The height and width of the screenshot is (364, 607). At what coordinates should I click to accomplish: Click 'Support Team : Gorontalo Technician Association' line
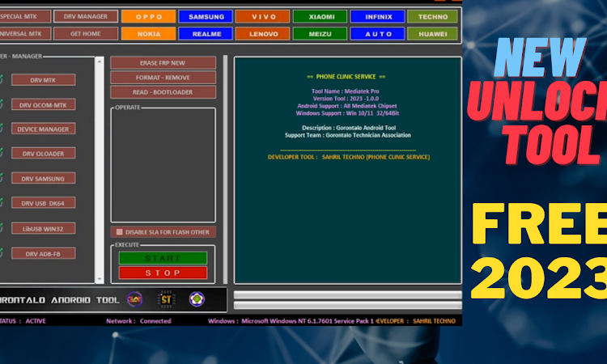point(348,135)
